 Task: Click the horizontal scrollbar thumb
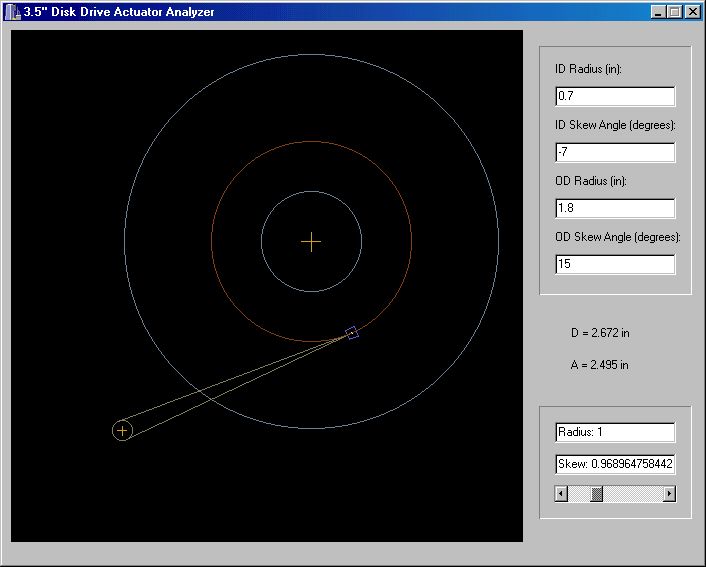tap(597, 494)
